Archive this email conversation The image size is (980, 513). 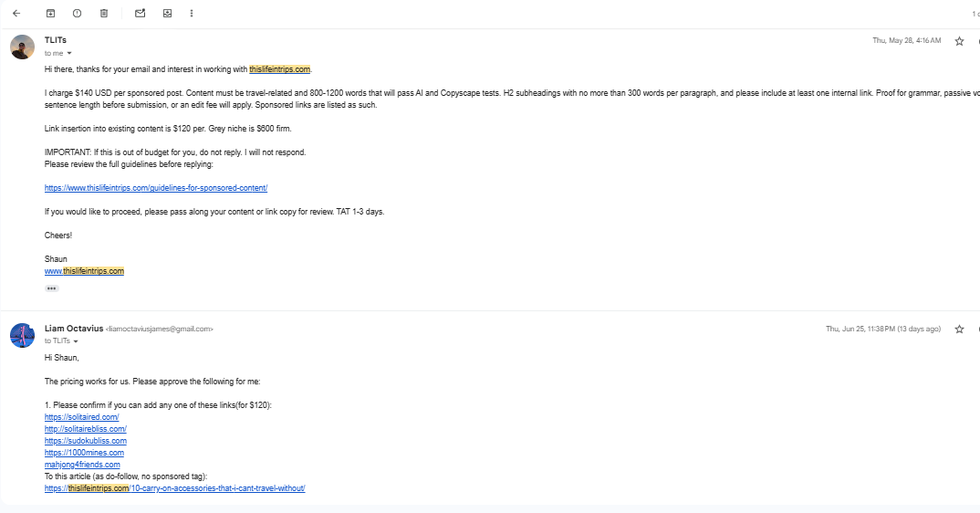[x=50, y=13]
